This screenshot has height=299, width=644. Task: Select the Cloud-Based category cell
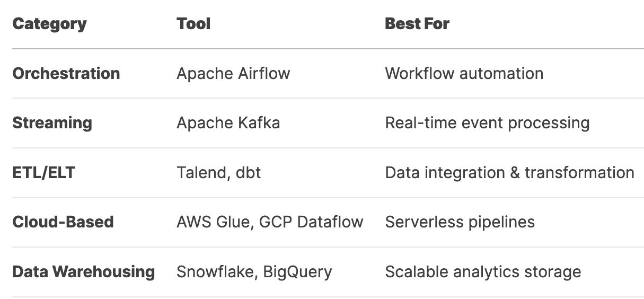63,222
